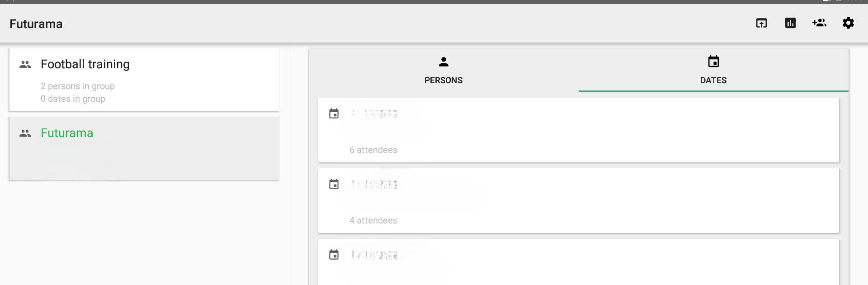
Task: Select the DATES tab label
Action: [713, 81]
